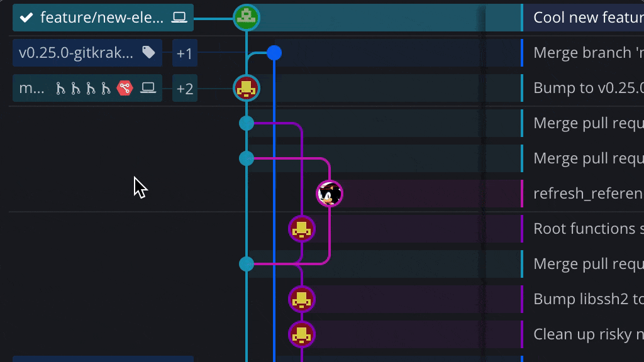644x362 pixels.
Task: Click the v0.25.0-gitkrak tag label
Action: [x=75, y=53]
